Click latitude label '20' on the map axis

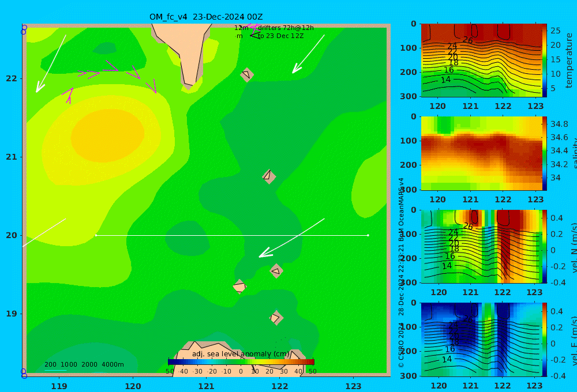[x=12, y=235]
